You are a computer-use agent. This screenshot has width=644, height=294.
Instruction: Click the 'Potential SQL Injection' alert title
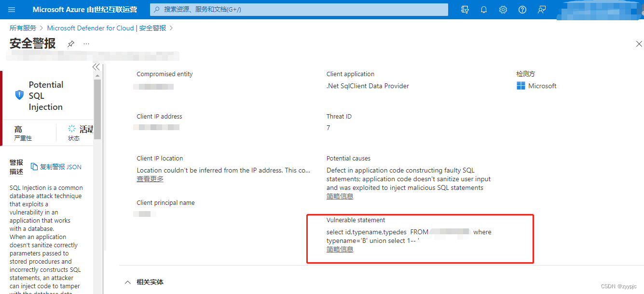[x=46, y=95]
